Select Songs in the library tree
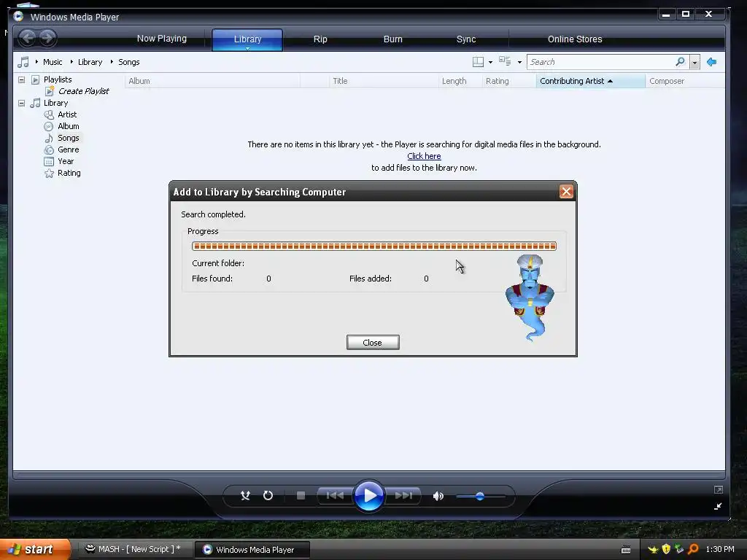This screenshot has height=560, width=747. point(68,138)
